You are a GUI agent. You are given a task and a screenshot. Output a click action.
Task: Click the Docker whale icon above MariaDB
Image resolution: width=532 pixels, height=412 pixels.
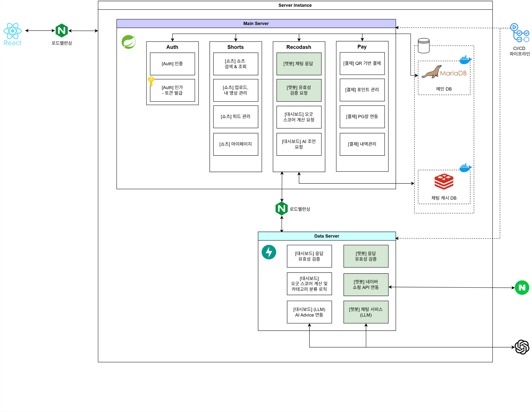(x=465, y=60)
